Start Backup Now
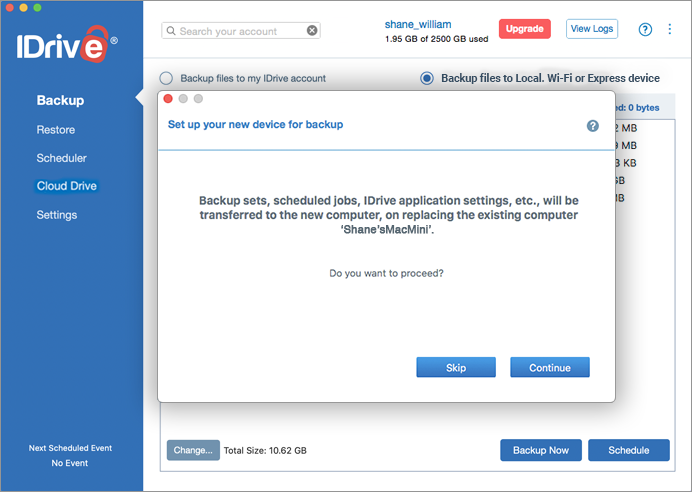The width and height of the screenshot is (692, 492). click(541, 450)
